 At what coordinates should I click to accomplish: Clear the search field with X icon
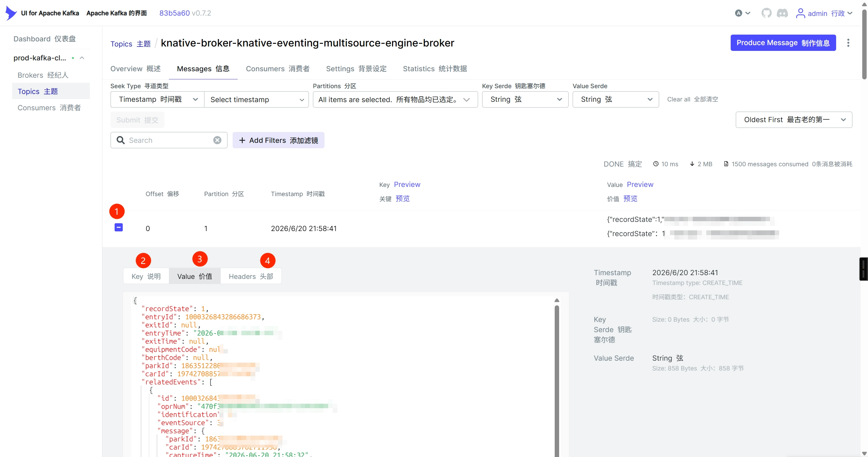point(217,140)
